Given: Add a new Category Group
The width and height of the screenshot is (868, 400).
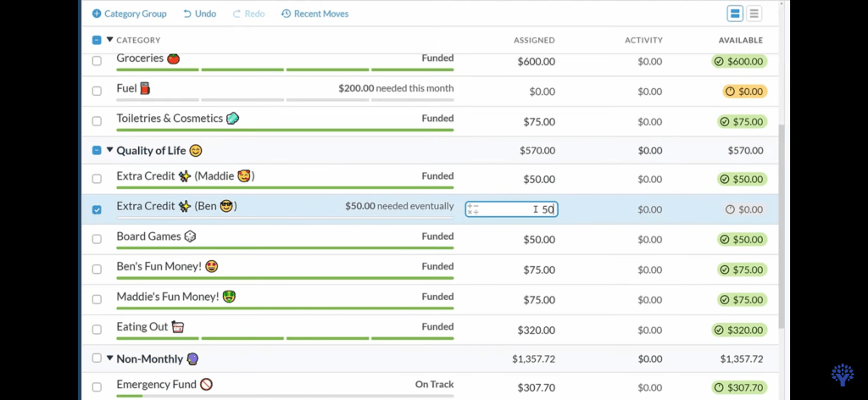Looking at the screenshot, I should tap(130, 14).
